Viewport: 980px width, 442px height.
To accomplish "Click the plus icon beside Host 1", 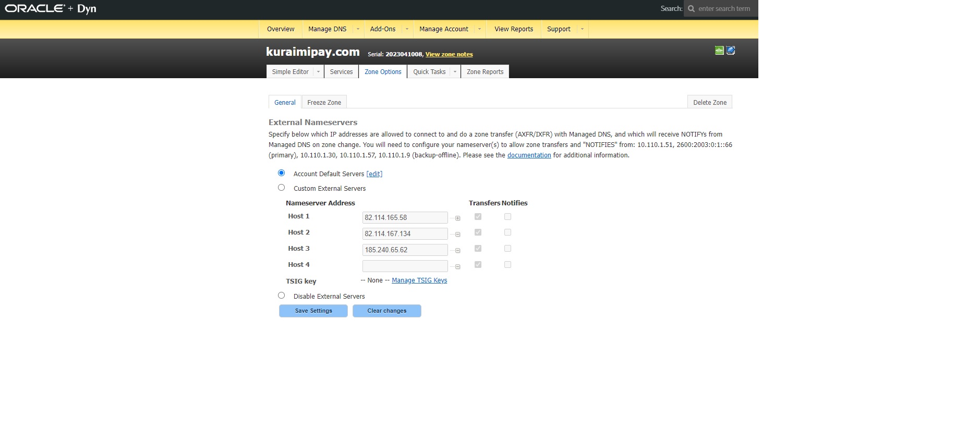I will (457, 218).
